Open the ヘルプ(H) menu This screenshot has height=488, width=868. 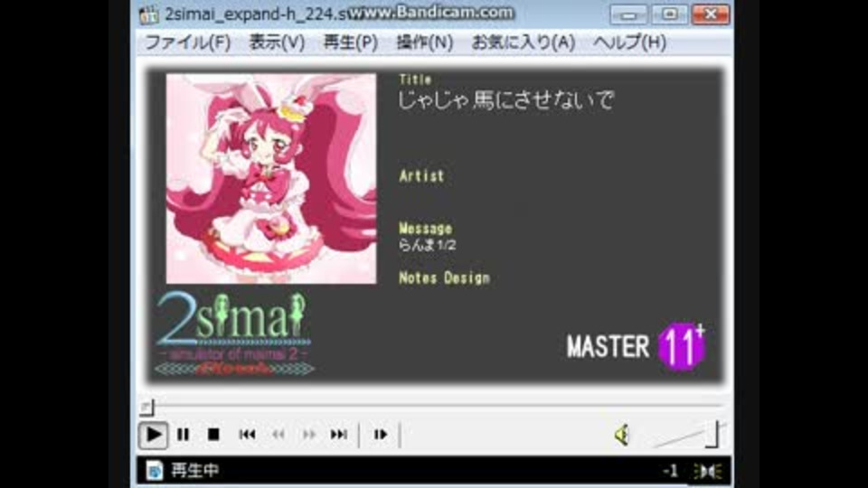629,42
